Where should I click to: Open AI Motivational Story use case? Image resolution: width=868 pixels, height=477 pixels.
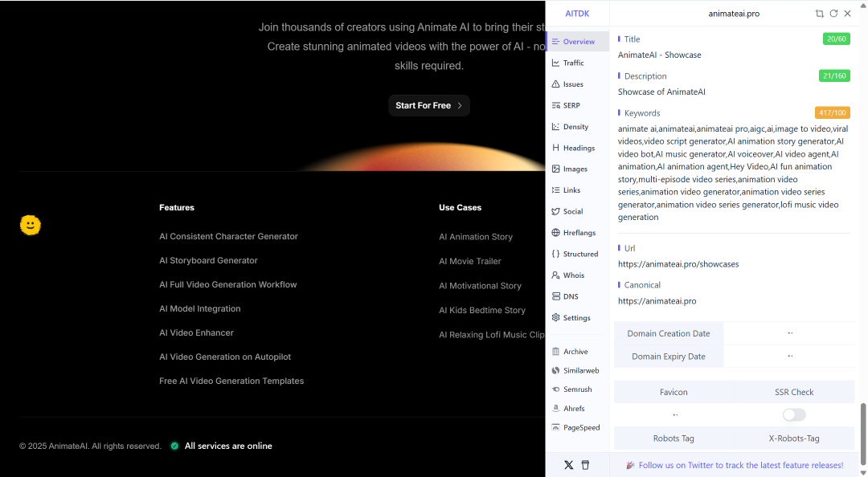tap(481, 286)
